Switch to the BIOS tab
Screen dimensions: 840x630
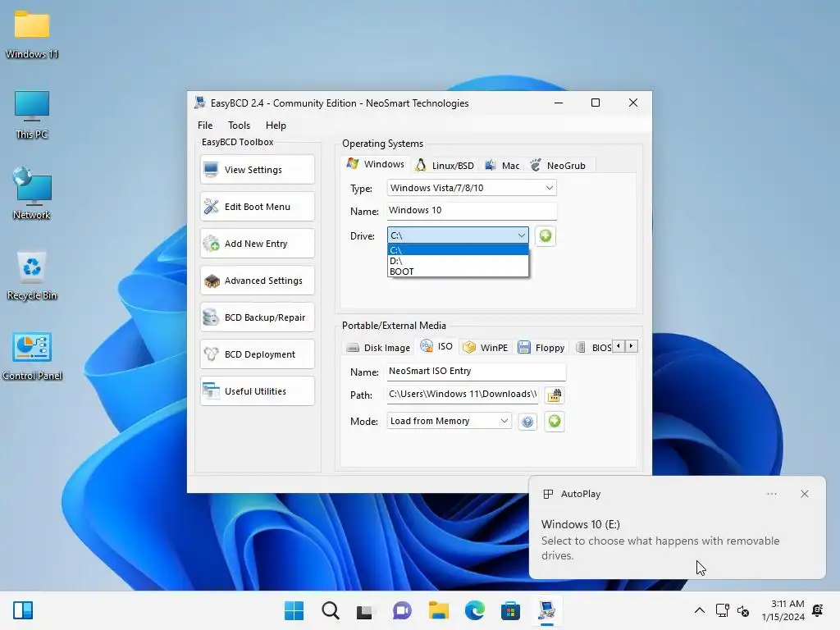pyautogui.click(x=594, y=348)
